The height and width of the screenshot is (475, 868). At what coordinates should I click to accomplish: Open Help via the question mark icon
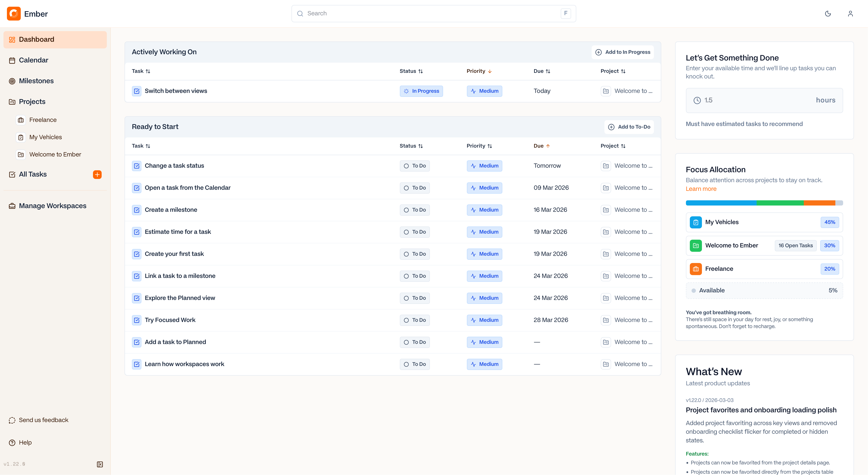(12, 442)
